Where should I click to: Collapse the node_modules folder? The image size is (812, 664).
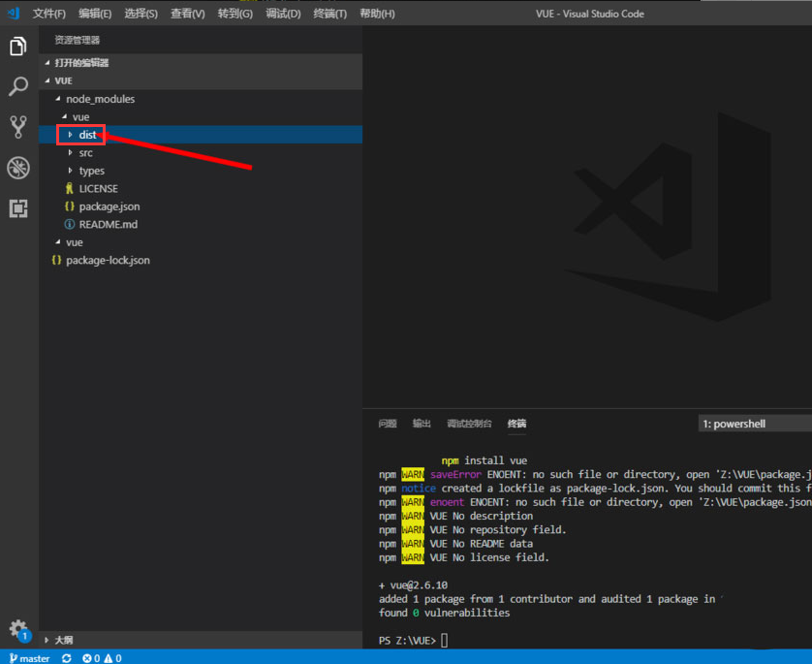pos(102,99)
